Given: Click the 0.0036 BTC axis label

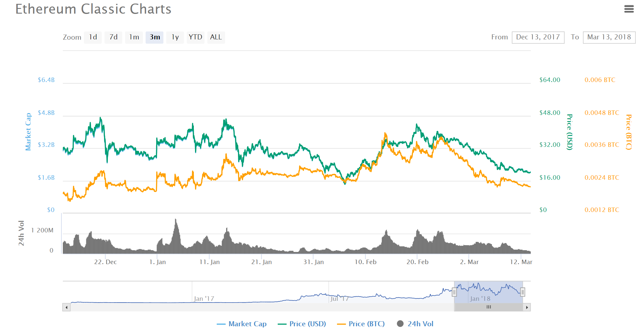Looking at the screenshot, I should pyautogui.click(x=602, y=145).
